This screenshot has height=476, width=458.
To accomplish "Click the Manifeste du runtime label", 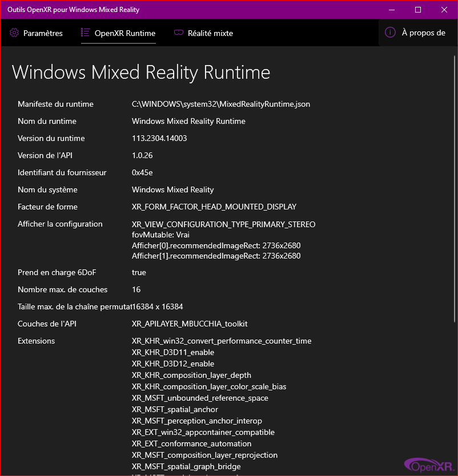I will coord(55,104).
